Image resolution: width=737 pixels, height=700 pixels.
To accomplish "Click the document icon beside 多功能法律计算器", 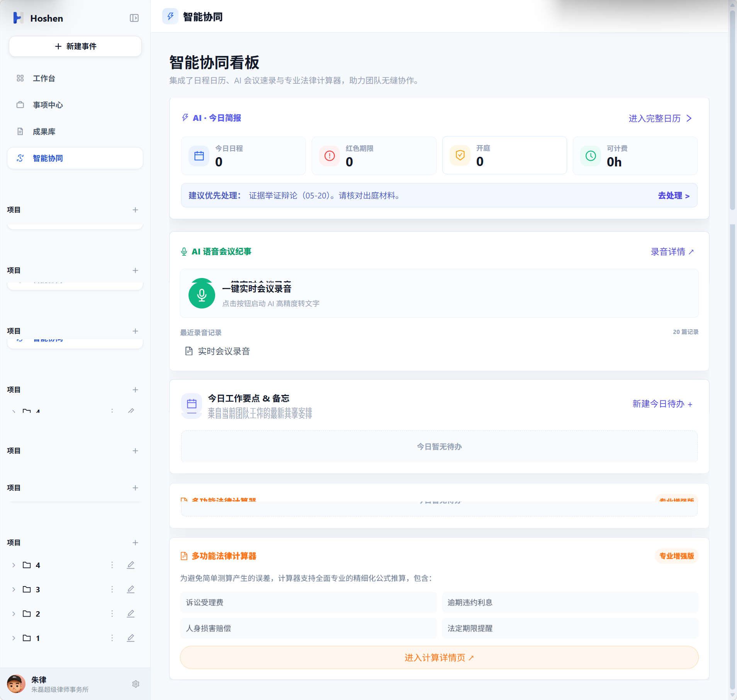I will tap(184, 556).
